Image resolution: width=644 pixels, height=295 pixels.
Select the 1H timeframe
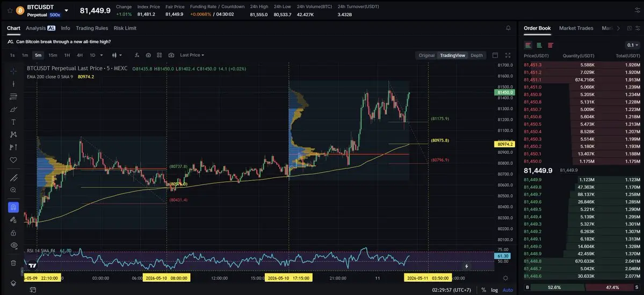(67, 55)
